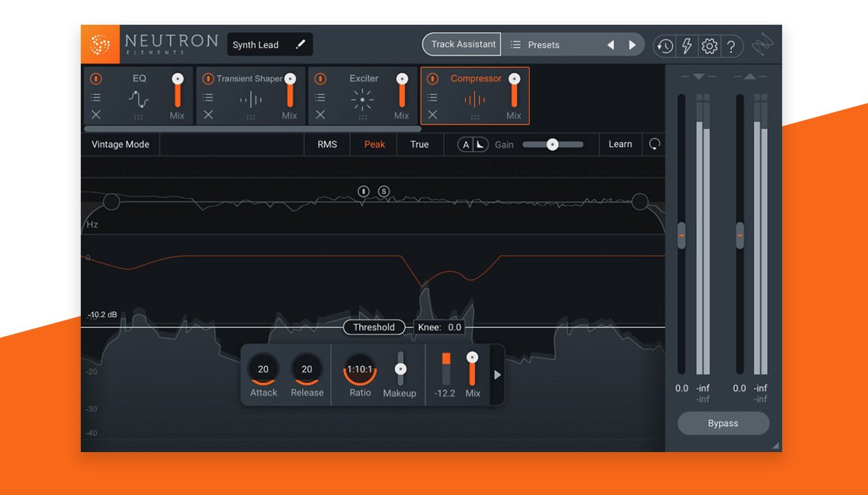Click the headphone listen icon beside Learn
The height and width of the screenshot is (495, 868).
653,145
